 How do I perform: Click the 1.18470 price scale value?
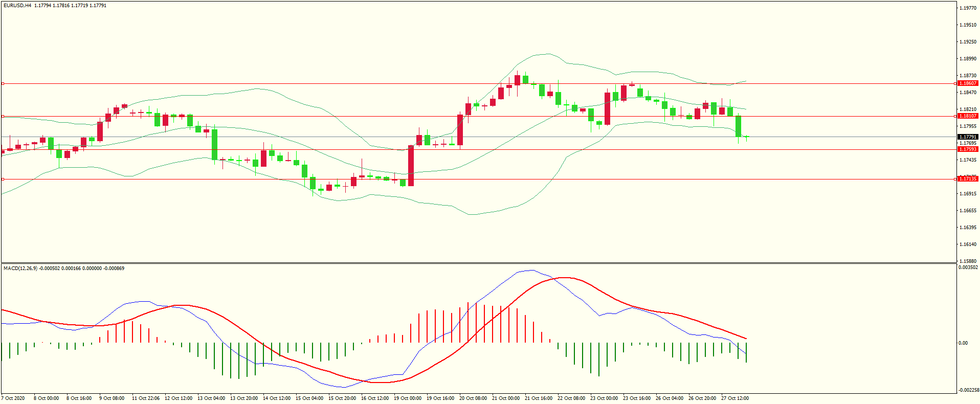pos(968,93)
